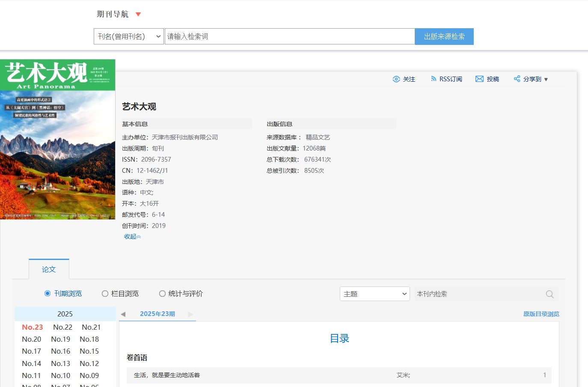Select issue No.22
This screenshot has height=387, width=588.
(x=63, y=327)
